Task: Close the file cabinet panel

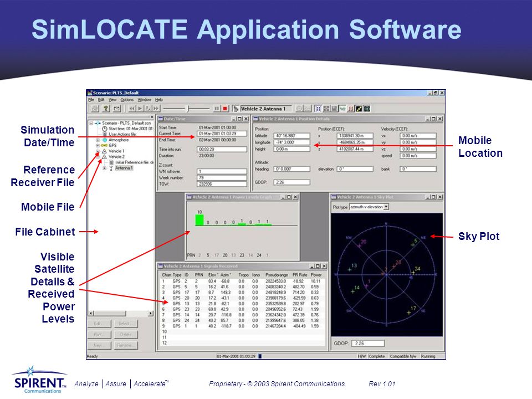Action: pos(152,117)
